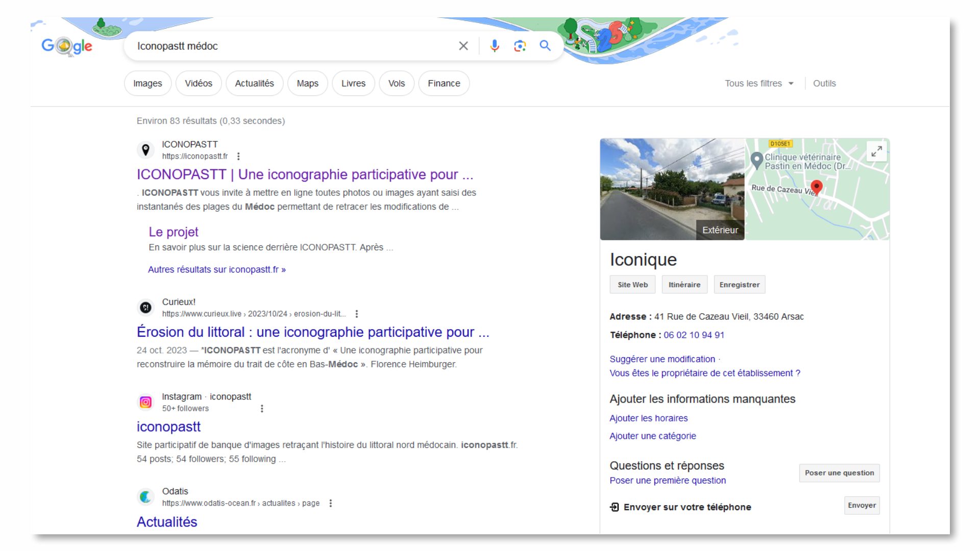View the Extérieur street photo

coord(672,189)
